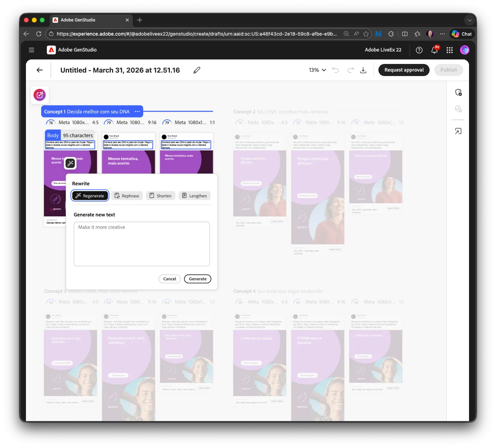496x448 pixels.
Task: Click the Concept 1 1:1 score 79 gauge
Action: (x=167, y=122)
